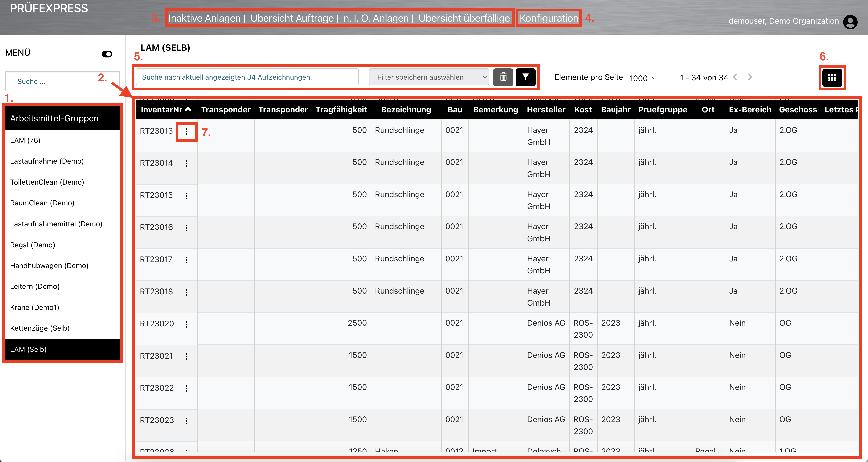The width and height of the screenshot is (868, 462).
Task: Open the three-dot menu for RT23021
Action: [186, 357]
